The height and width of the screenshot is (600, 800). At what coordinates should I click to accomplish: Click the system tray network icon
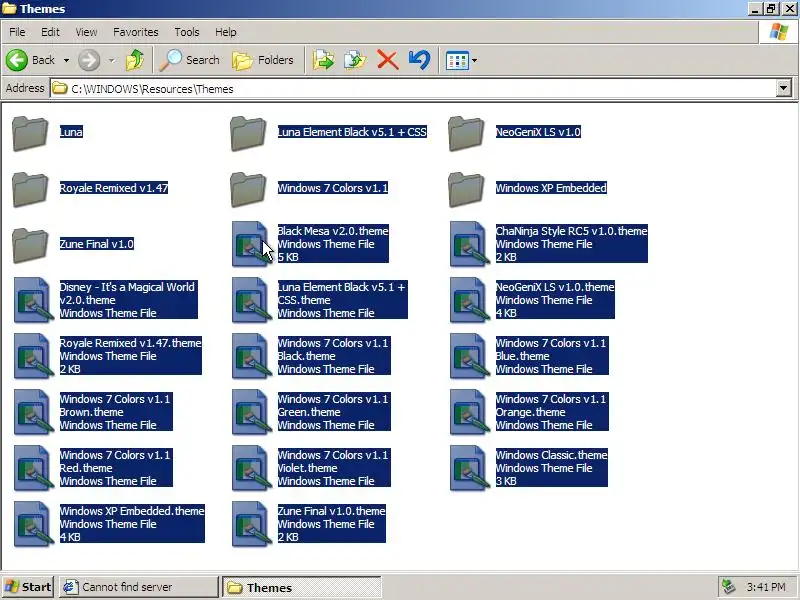(729, 587)
